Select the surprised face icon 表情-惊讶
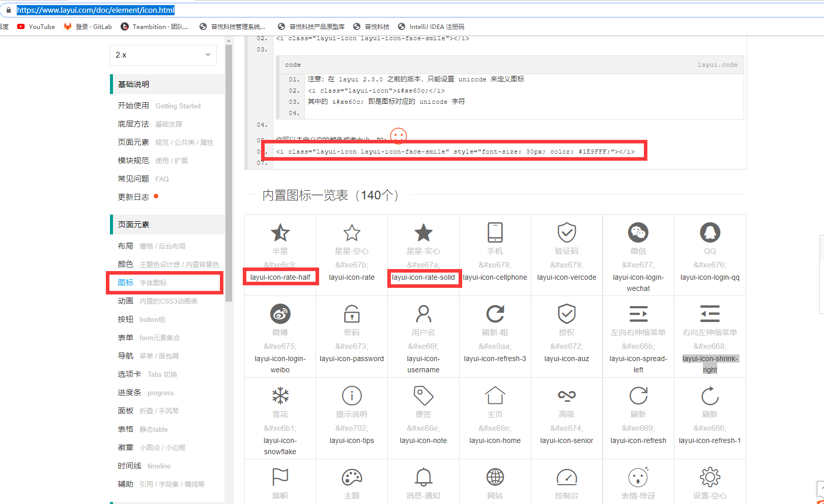The image size is (824, 504). coord(638,477)
